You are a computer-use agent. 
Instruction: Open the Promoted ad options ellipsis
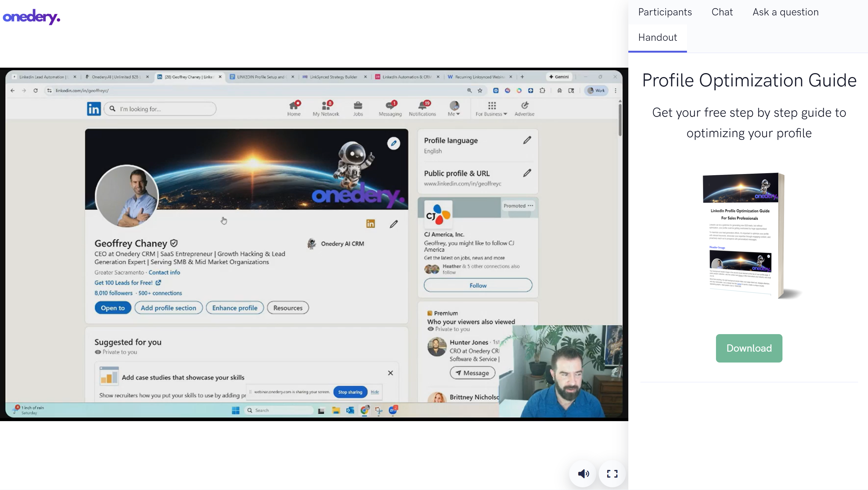(x=531, y=205)
